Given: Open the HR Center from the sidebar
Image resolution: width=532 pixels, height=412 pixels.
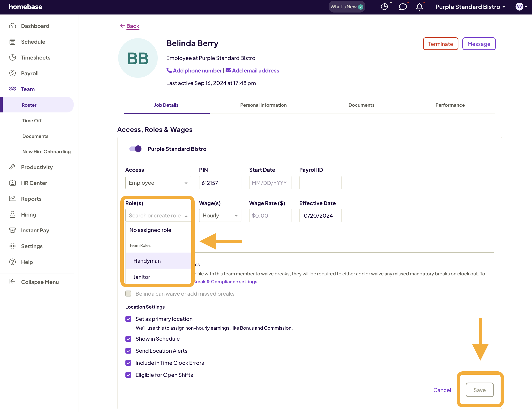Looking at the screenshot, I should click(x=34, y=183).
